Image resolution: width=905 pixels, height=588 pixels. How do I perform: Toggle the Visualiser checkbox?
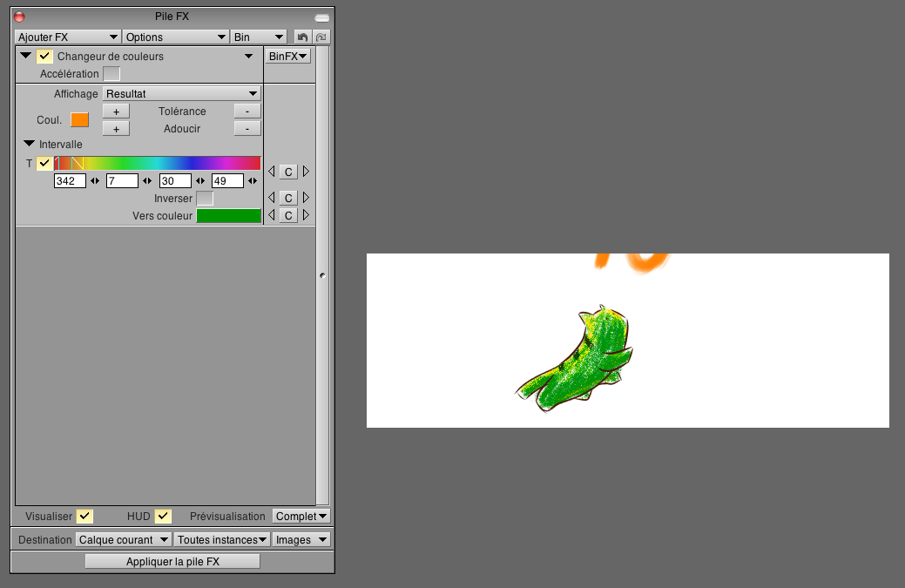point(84,516)
